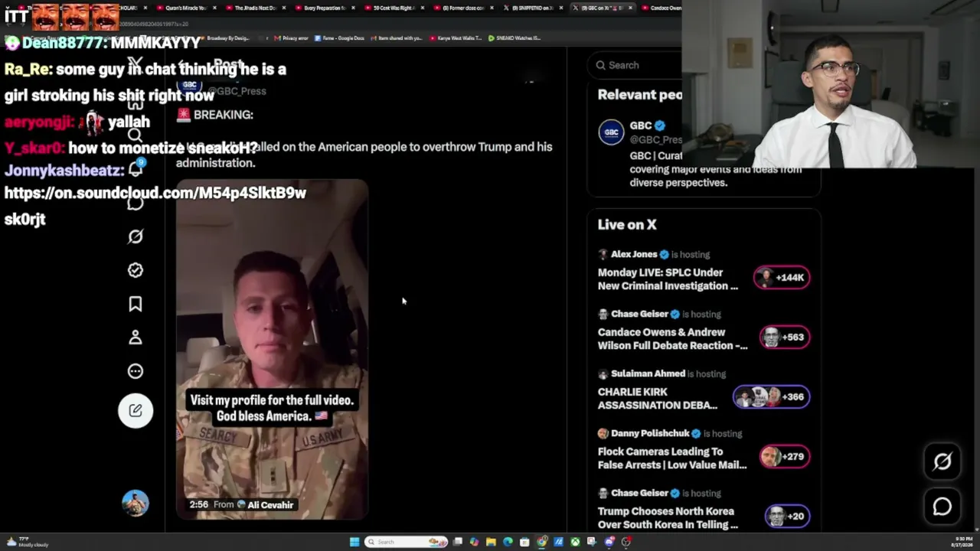Open the Fame - Google Docs bookmark
The height and width of the screenshot is (551, 980).
[x=339, y=37]
